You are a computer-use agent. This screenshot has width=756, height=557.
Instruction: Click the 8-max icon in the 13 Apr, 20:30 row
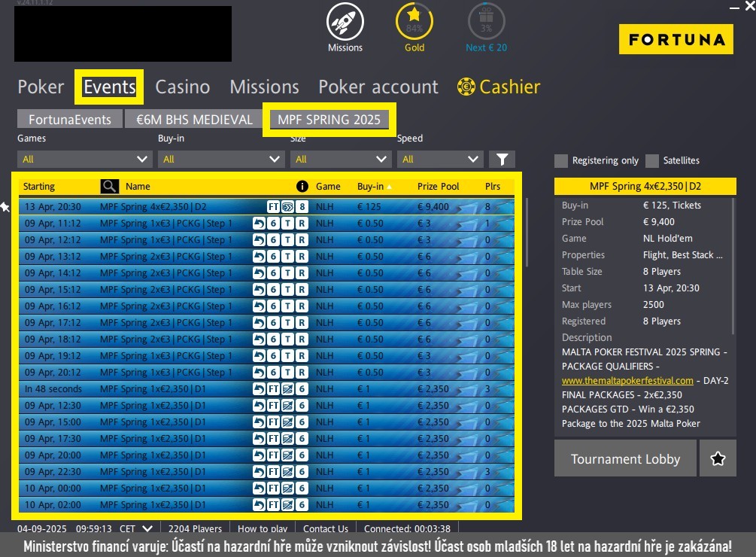pos(302,207)
